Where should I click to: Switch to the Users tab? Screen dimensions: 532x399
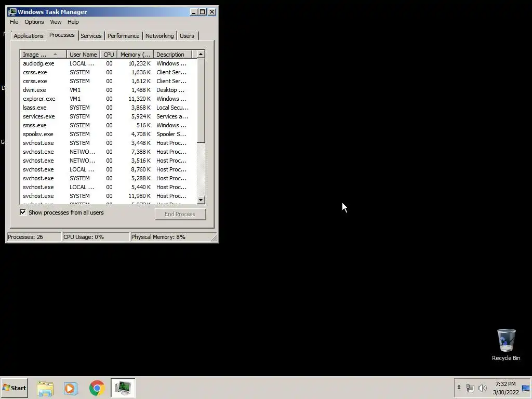point(187,36)
